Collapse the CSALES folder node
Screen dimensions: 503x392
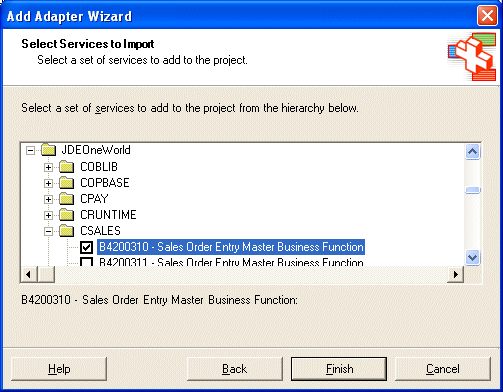[48, 231]
